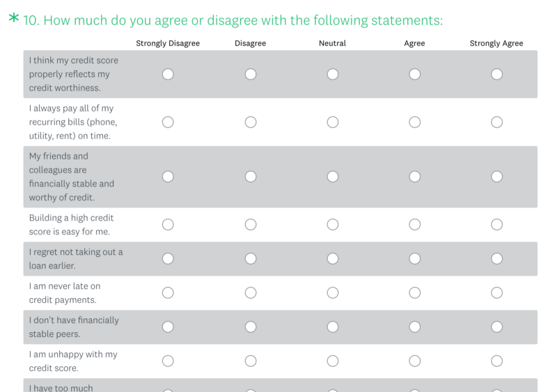Screen dimensions: 557x392
Task: Mark Agree for unhappy with my credit score
Action: pyautogui.click(x=414, y=361)
